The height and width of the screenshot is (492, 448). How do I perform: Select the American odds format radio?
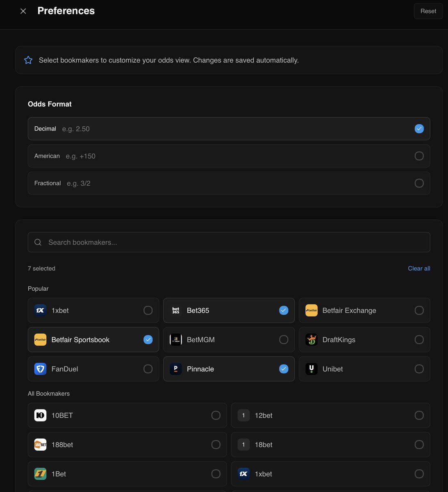point(419,156)
